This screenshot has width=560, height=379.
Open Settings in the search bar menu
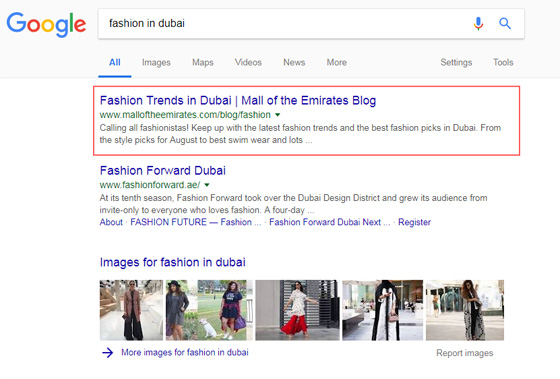click(456, 63)
